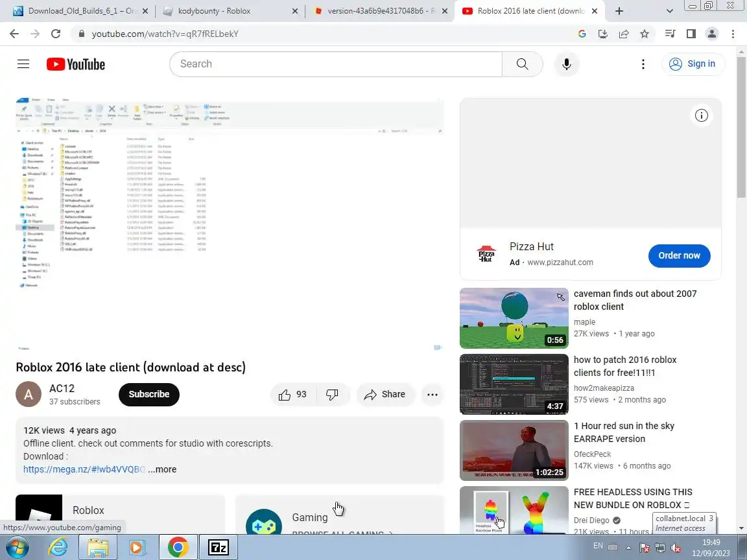Click the browser forward arrow
This screenshot has width=747, height=560.
tap(35, 34)
